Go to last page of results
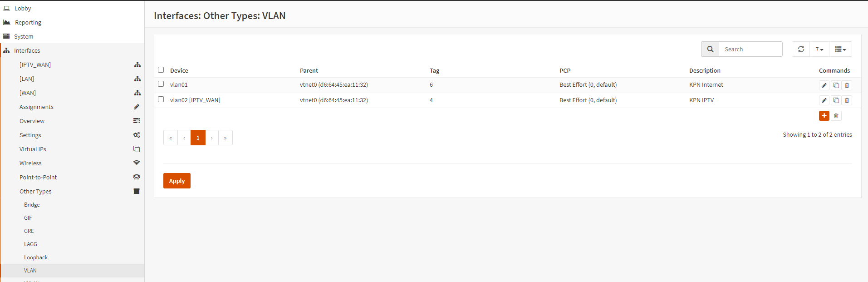This screenshot has height=282, width=868. [x=226, y=138]
